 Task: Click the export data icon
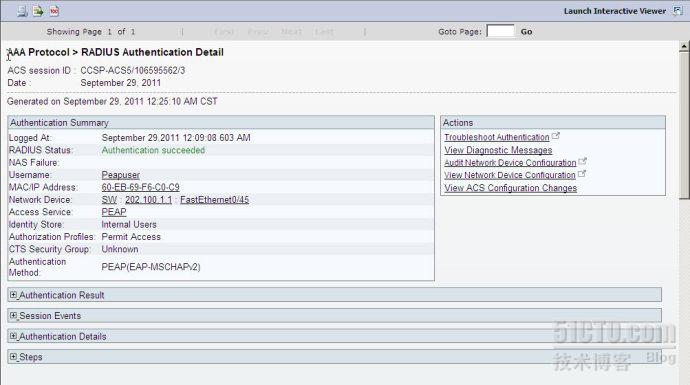click(38, 11)
